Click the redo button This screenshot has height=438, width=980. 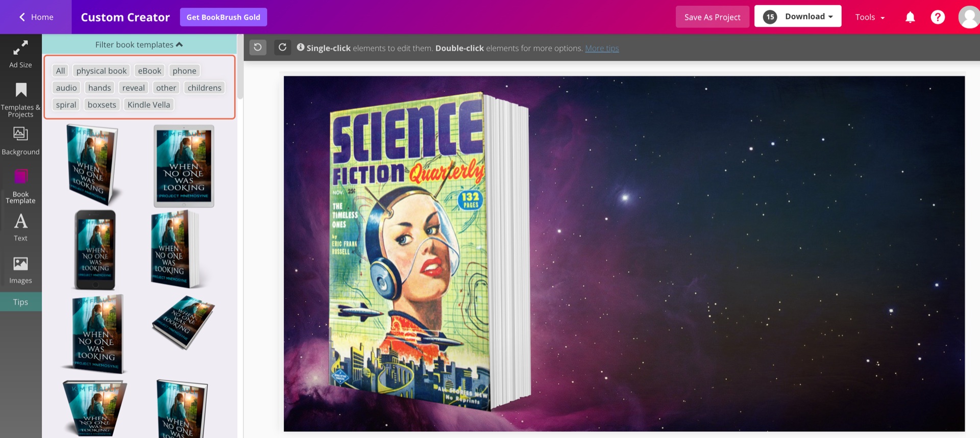click(282, 47)
